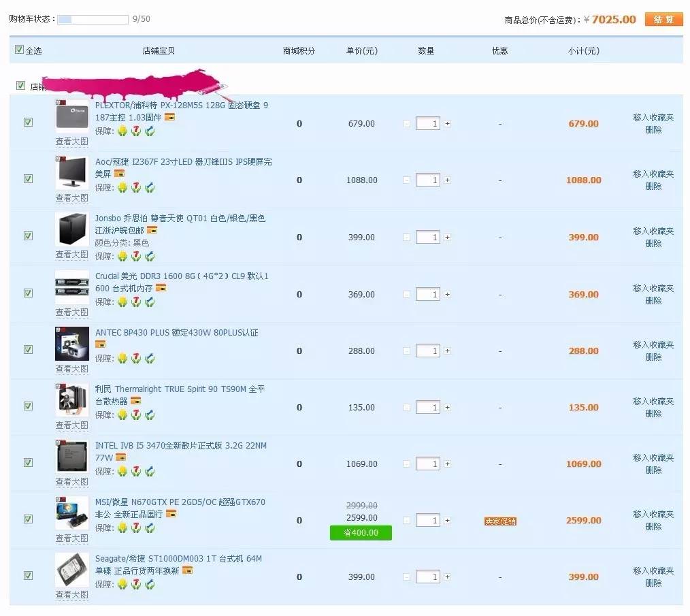The height and width of the screenshot is (616, 690).
Task: Uncheck the INTEL I5 3470 item checkbox
Action: click(28, 462)
